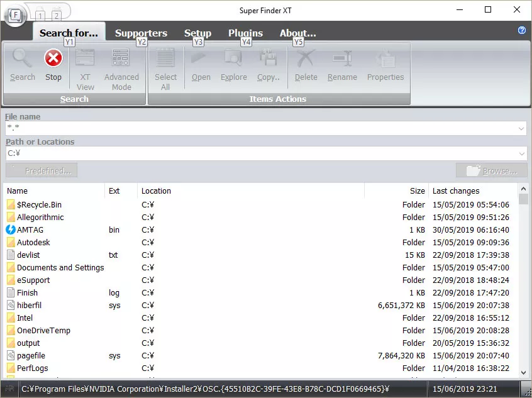532x398 pixels.
Task: Open the Supporters tab
Action: 141,33
